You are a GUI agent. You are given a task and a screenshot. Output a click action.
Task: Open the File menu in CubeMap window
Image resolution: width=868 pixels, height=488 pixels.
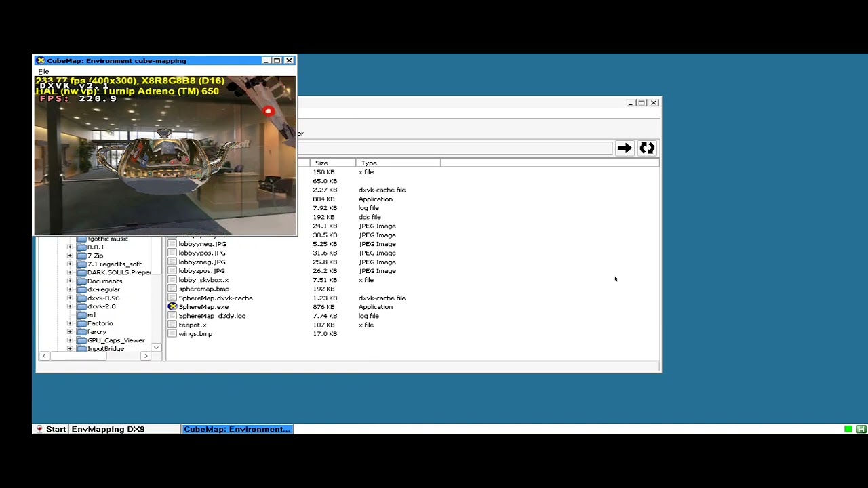[x=43, y=71]
